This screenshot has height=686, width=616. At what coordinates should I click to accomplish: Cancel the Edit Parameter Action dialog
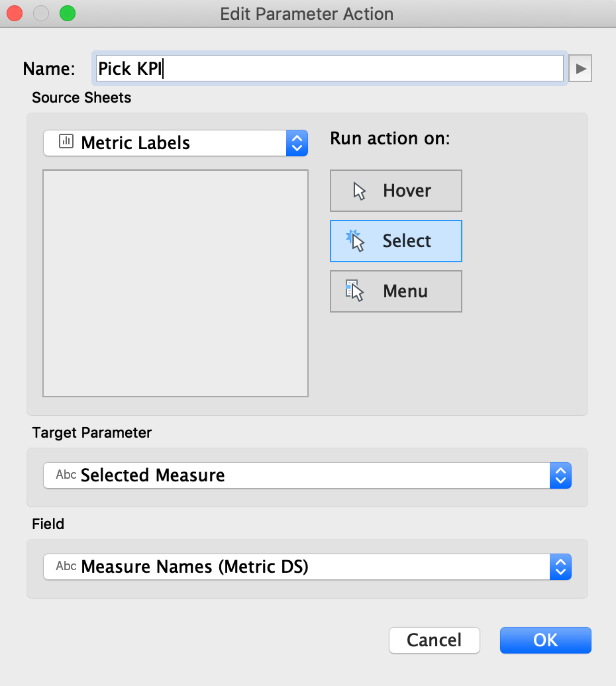coord(434,640)
